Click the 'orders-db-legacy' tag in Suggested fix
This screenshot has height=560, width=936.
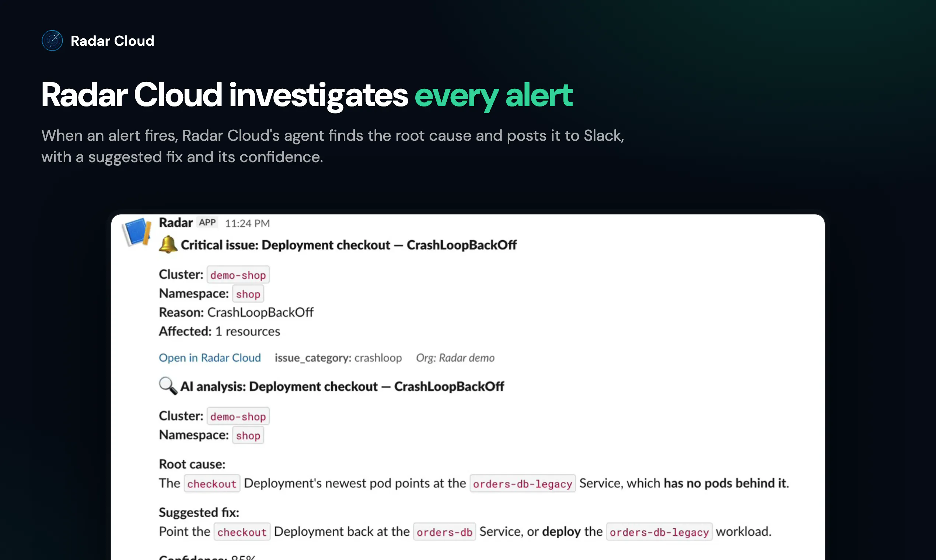click(x=659, y=532)
